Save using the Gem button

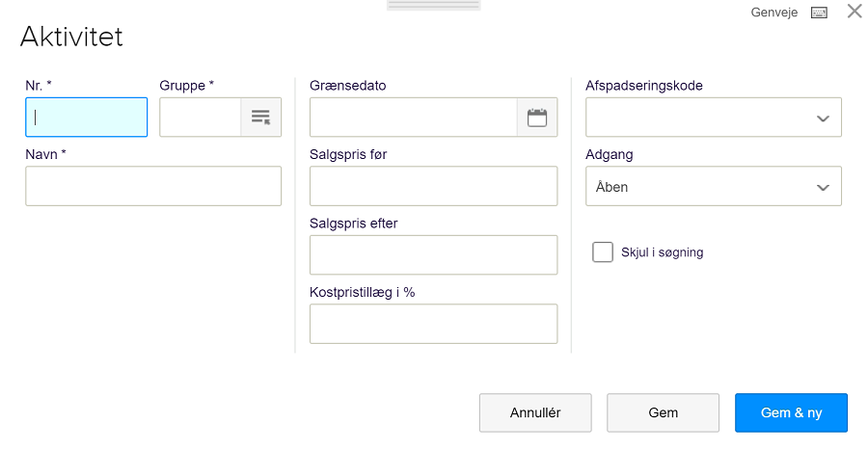(664, 412)
